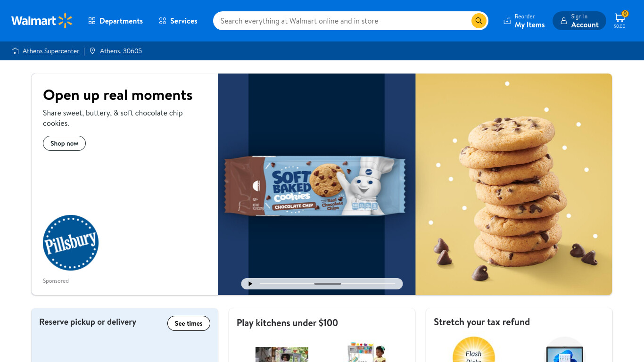This screenshot has height=362, width=644.
Task: Play the Pillsbury ad video
Action: [250, 284]
